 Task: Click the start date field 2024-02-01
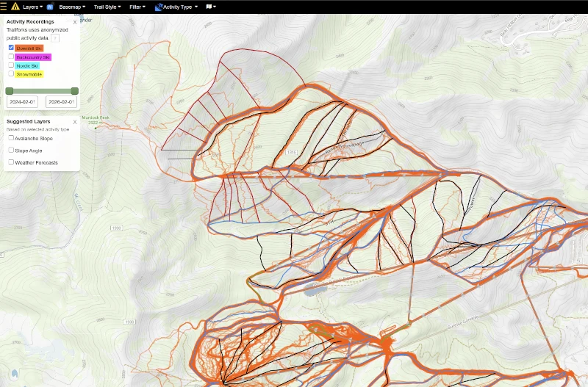[x=23, y=101]
